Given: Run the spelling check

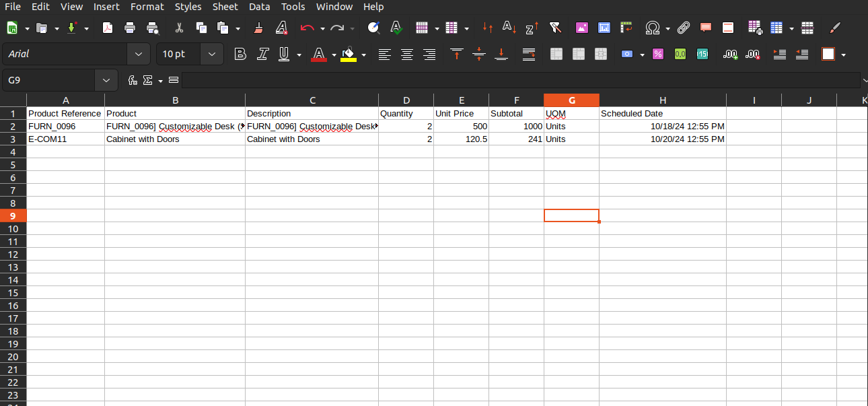Looking at the screenshot, I should pos(396,28).
